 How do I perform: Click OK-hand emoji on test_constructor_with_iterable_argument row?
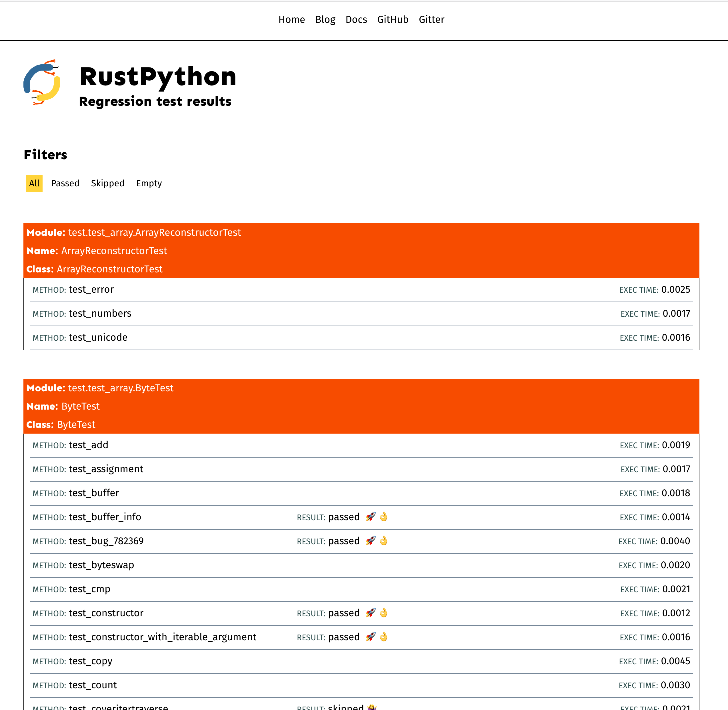pos(383,637)
